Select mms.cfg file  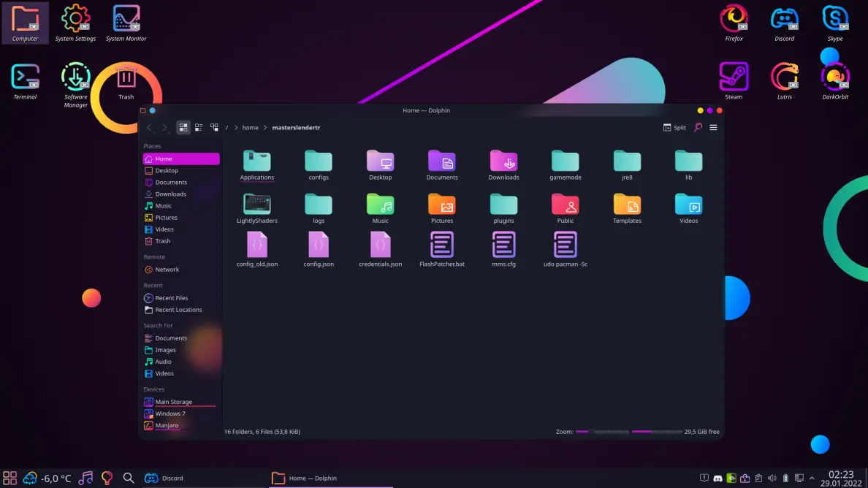tap(503, 250)
